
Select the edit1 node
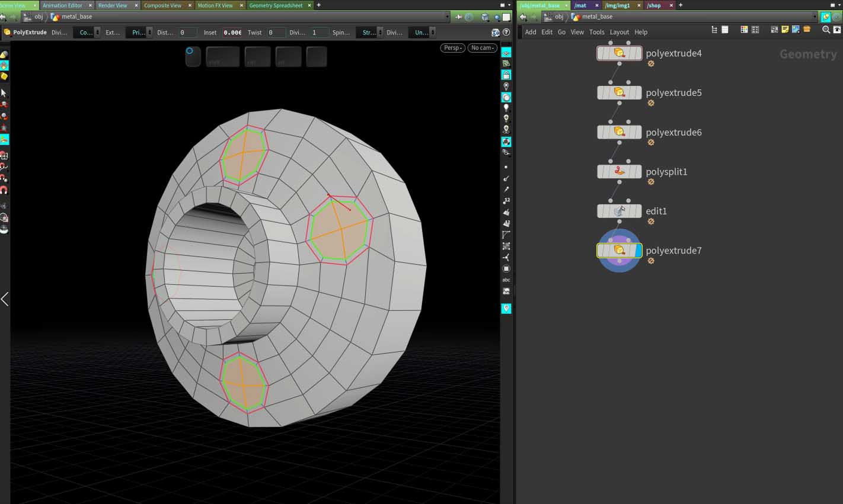619,211
